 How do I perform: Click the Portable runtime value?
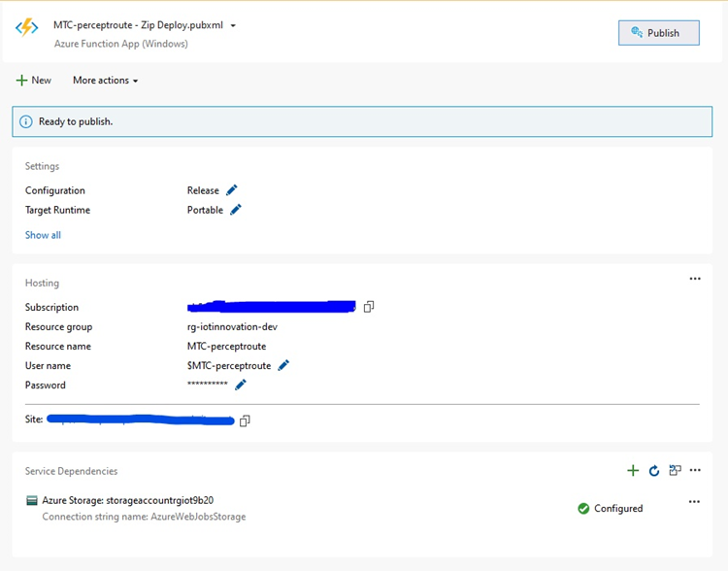click(x=205, y=210)
